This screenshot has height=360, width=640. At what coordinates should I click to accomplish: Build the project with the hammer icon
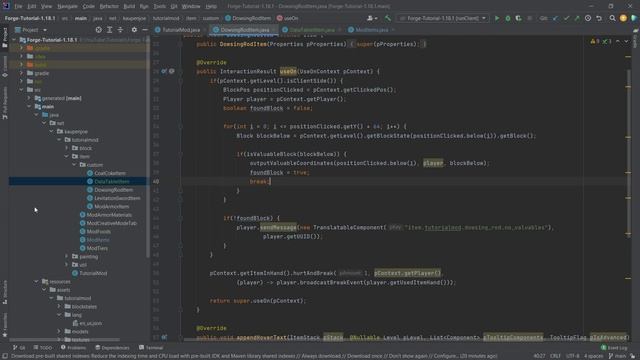[388, 18]
